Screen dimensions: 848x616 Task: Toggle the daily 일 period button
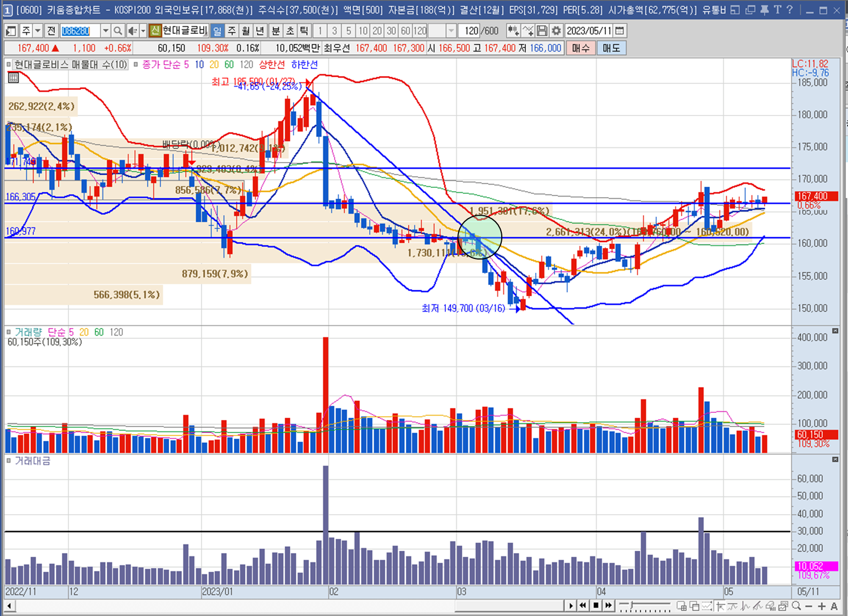tap(217, 31)
